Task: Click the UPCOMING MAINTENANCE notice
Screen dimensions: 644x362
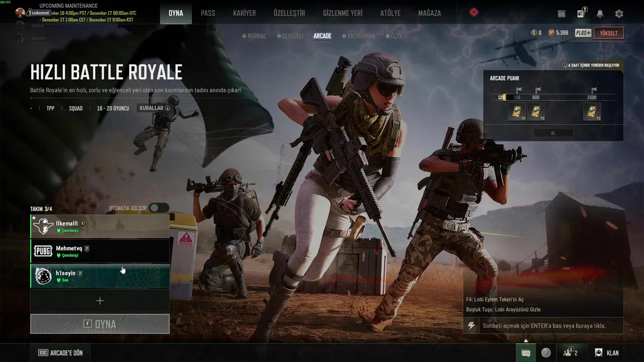Action: point(68,6)
